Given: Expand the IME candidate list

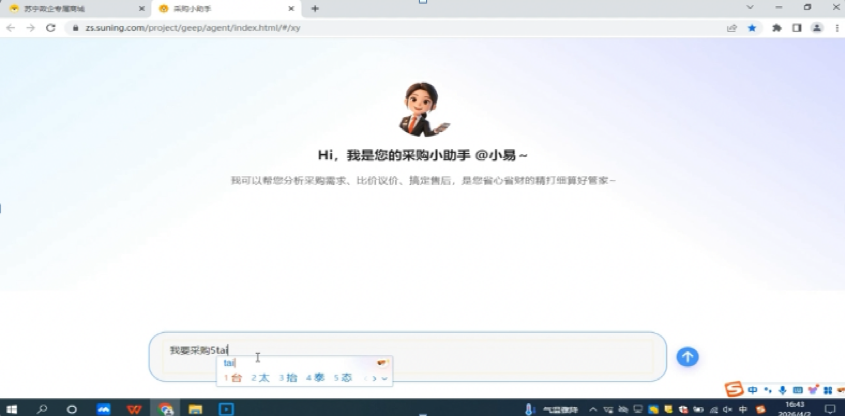Looking at the screenshot, I should point(384,379).
